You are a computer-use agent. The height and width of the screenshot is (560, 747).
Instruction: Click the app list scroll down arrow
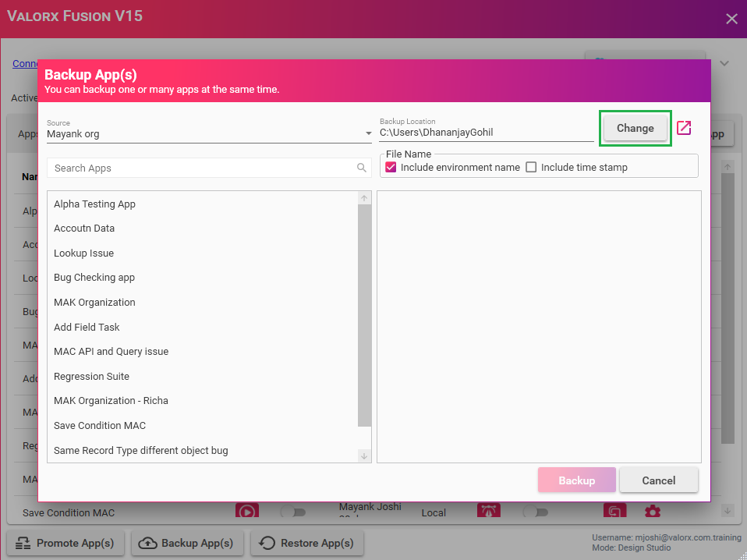click(364, 456)
